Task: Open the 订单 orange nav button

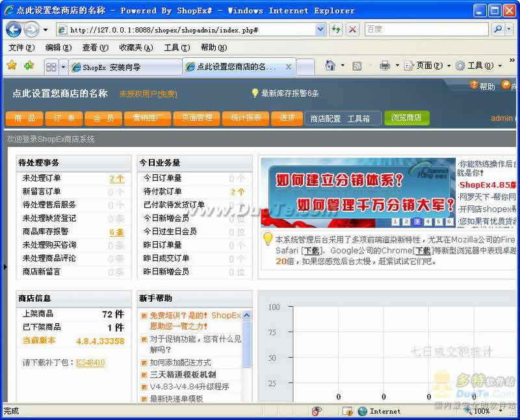Action: (x=64, y=118)
